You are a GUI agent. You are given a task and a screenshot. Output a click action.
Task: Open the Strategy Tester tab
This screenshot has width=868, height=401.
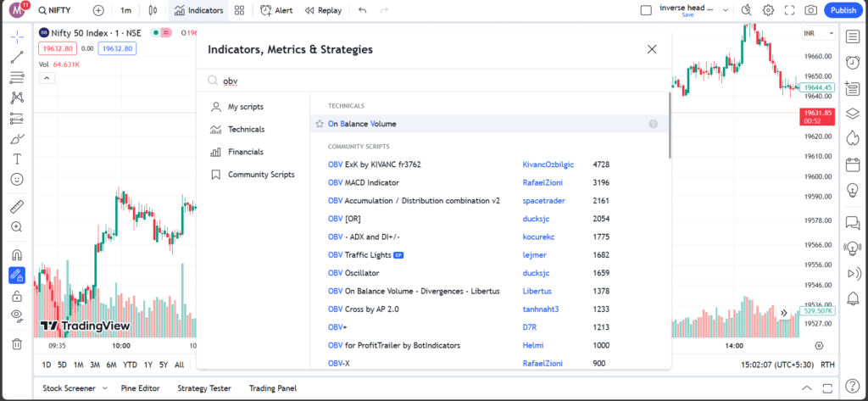click(204, 388)
